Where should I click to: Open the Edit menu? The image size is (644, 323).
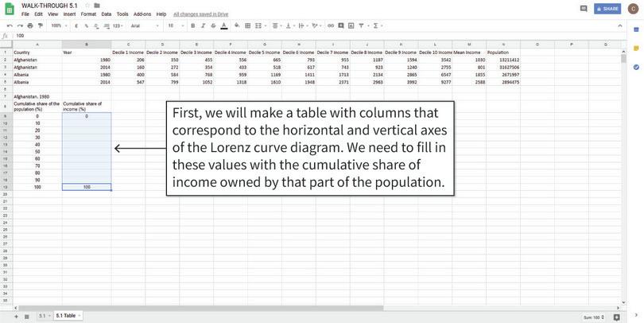39,14
